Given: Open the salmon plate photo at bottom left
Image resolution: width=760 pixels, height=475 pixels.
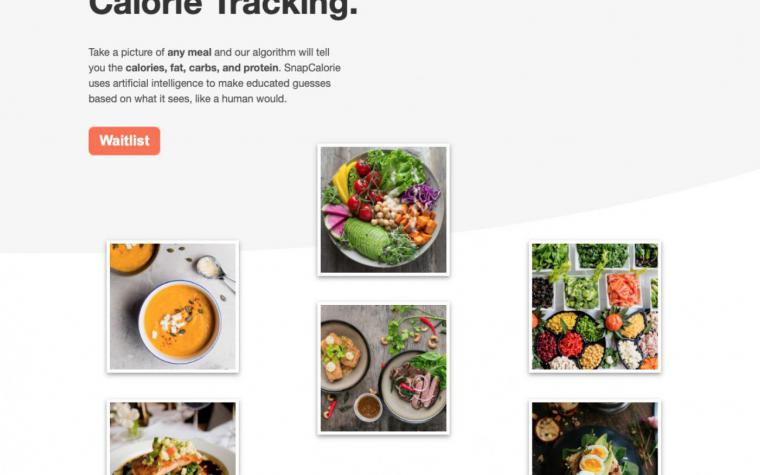Looking at the screenshot, I should point(173,437).
